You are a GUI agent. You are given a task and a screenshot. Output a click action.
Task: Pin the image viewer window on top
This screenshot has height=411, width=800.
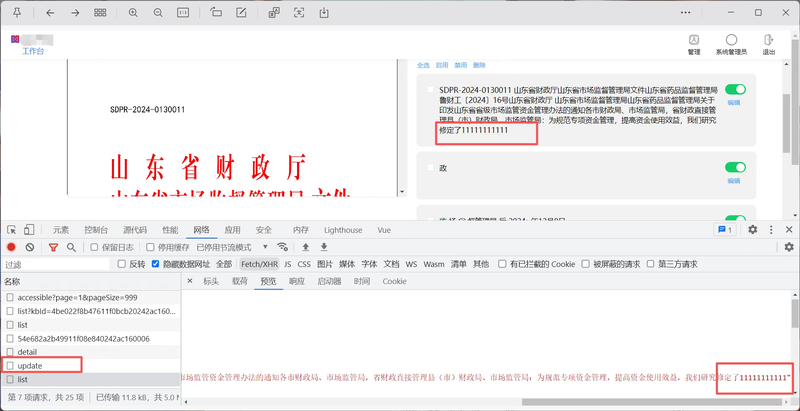[17, 13]
